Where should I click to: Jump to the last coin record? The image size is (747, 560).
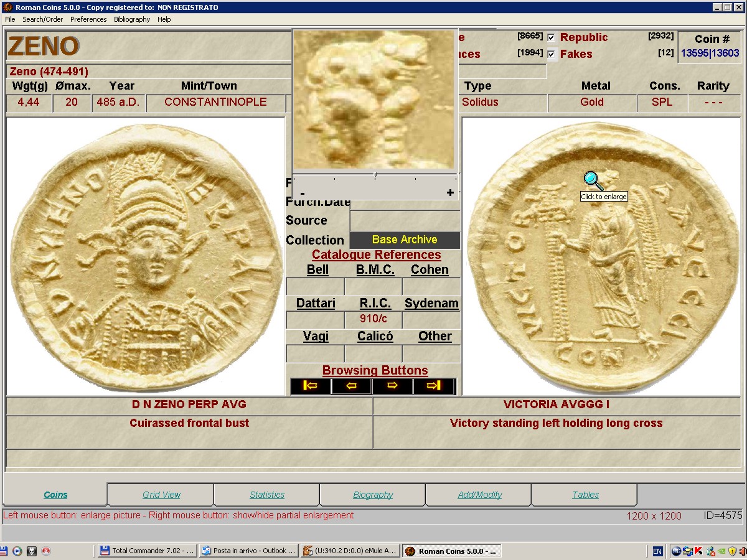tap(434, 386)
